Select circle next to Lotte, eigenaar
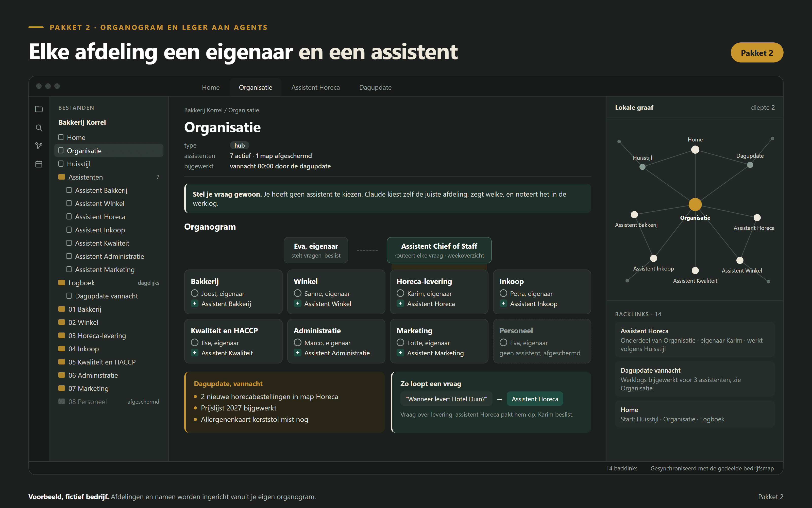 tap(400, 343)
